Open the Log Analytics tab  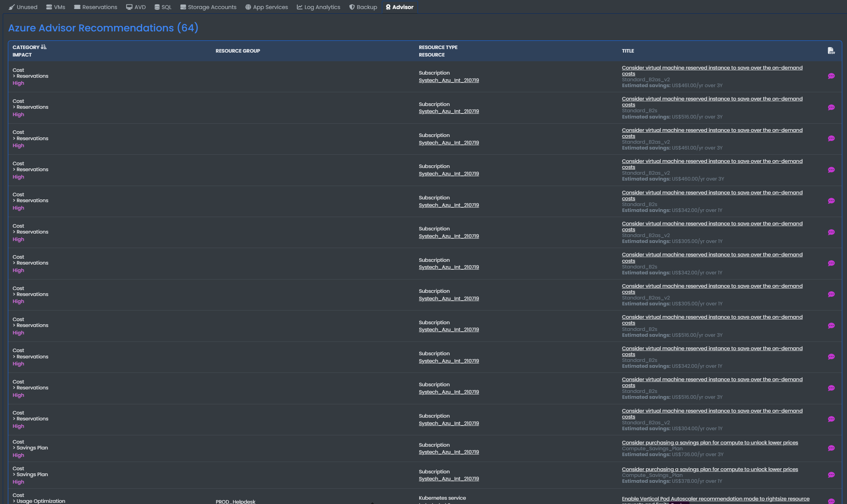click(319, 7)
